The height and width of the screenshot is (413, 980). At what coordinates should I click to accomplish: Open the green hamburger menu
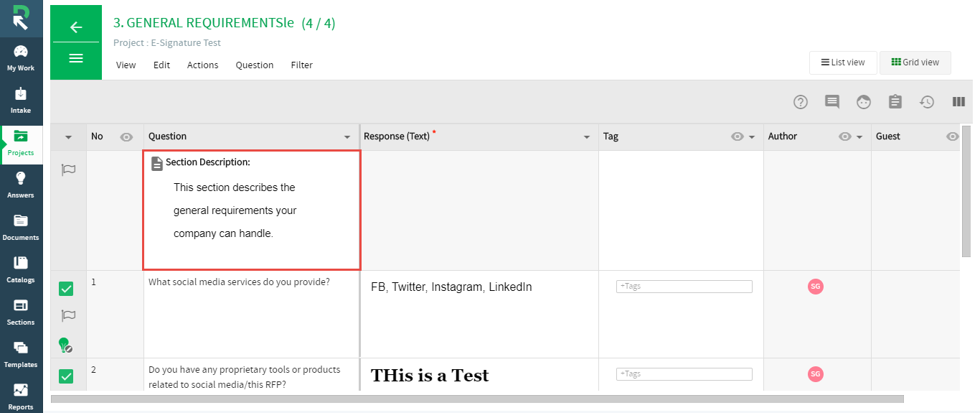[76, 58]
